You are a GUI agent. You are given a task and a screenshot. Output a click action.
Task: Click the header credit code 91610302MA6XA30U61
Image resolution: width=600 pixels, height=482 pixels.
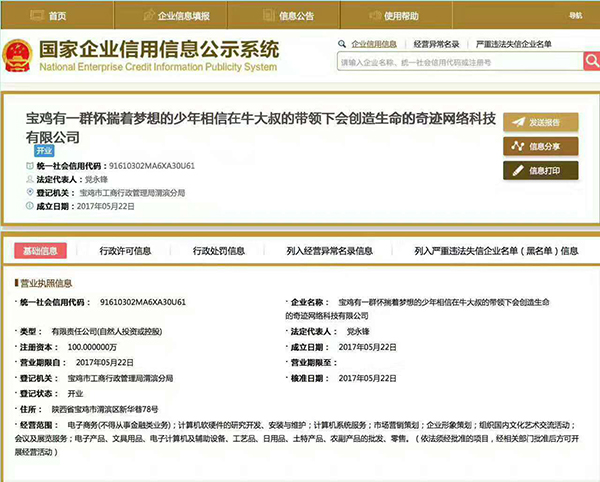point(152,166)
